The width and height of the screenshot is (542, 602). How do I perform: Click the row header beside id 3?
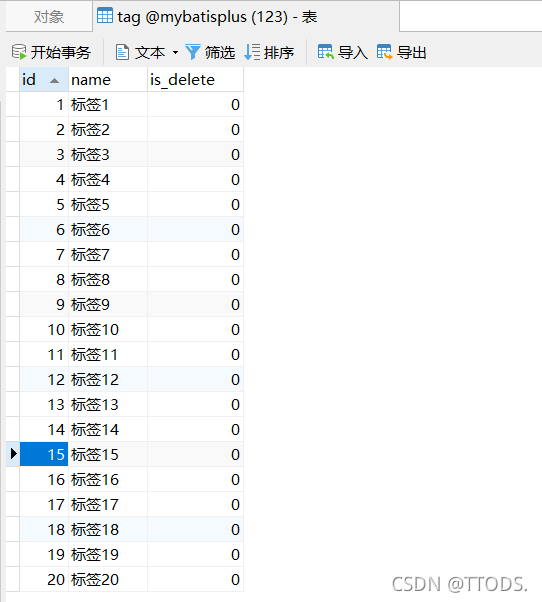click(x=13, y=155)
